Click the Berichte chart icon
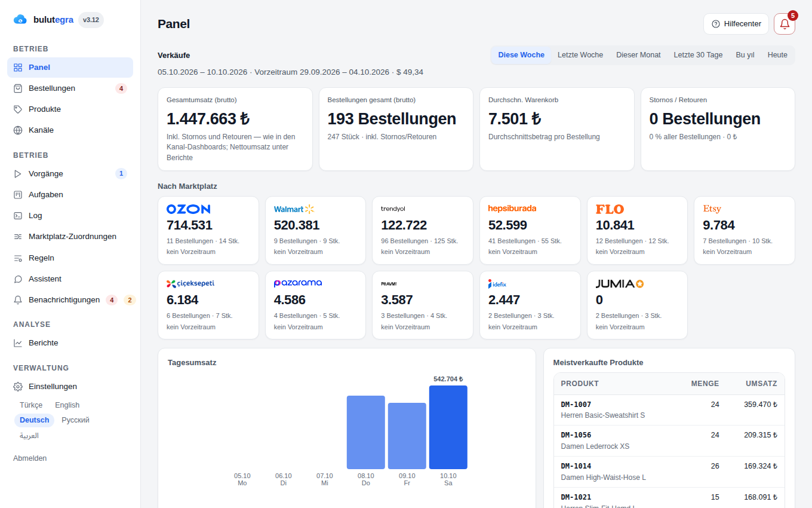This screenshot has width=812, height=508. pos(18,343)
